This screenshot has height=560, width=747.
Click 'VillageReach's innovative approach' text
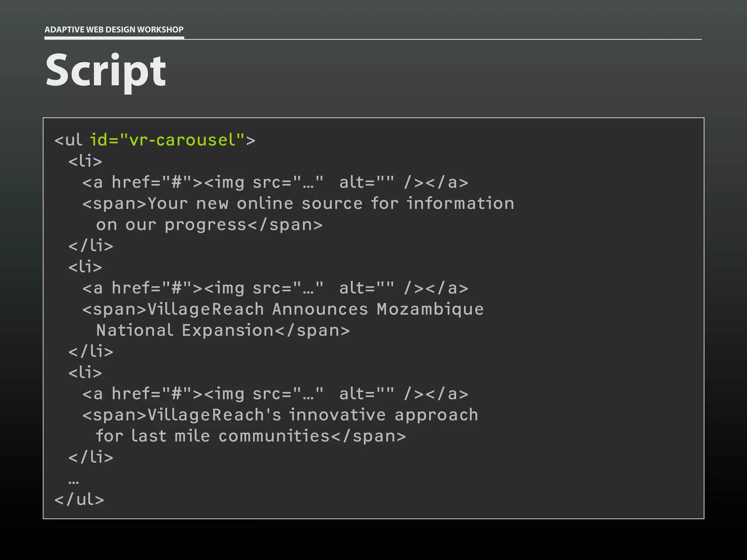point(313,415)
